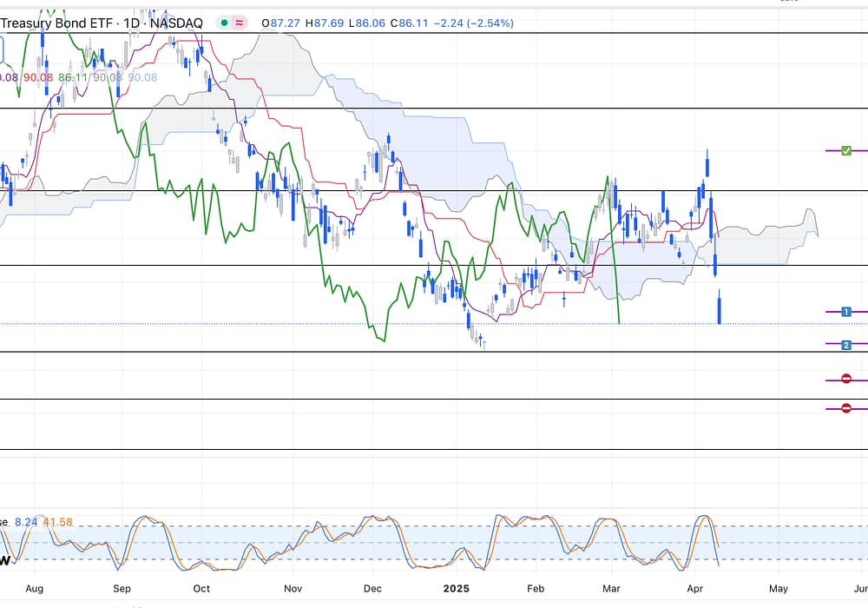
Task: Click the upper red stop marker
Action: [x=846, y=379]
